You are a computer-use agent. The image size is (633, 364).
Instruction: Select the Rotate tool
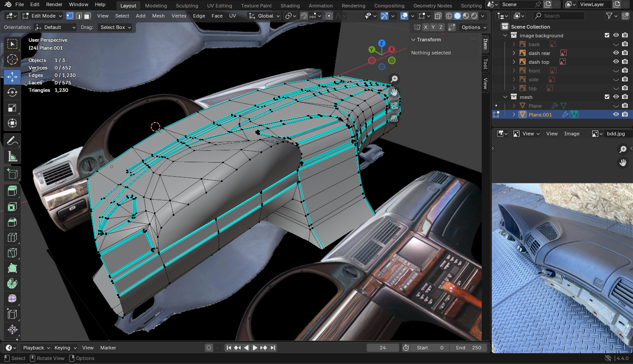coord(12,92)
